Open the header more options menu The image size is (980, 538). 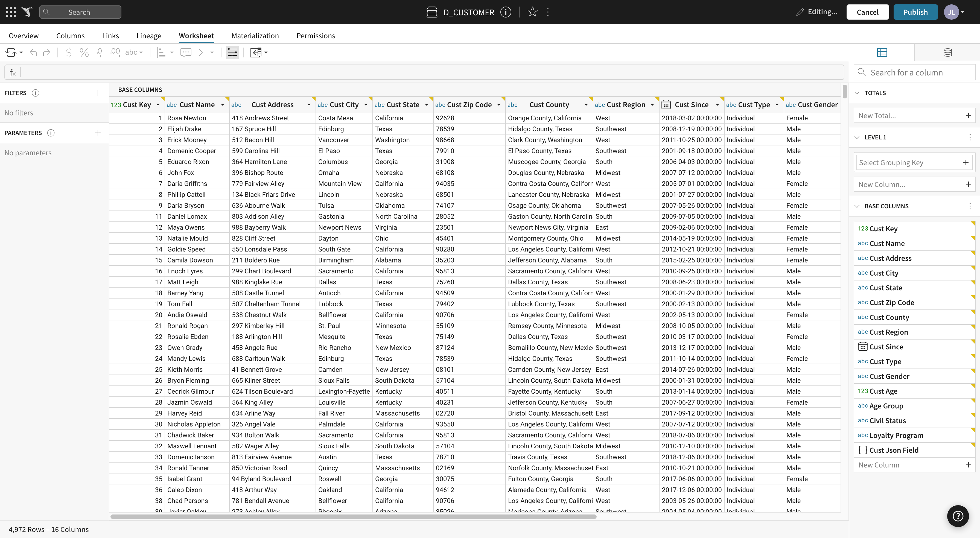click(x=548, y=12)
